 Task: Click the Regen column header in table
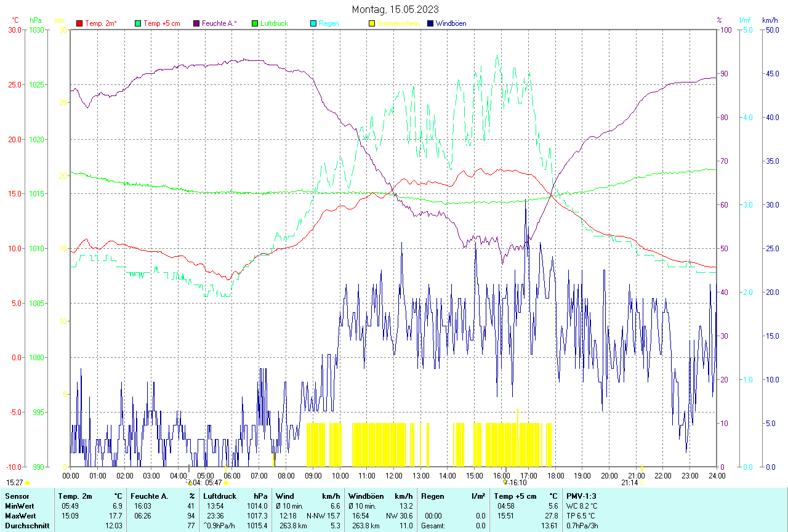432,496
